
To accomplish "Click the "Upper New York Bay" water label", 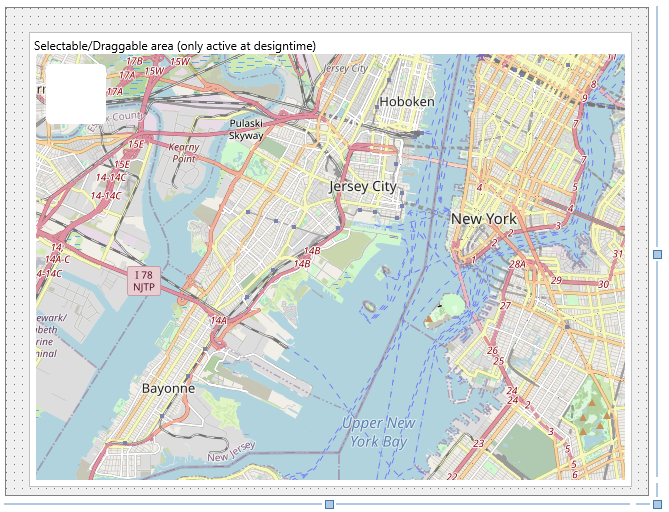I will point(378,432).
